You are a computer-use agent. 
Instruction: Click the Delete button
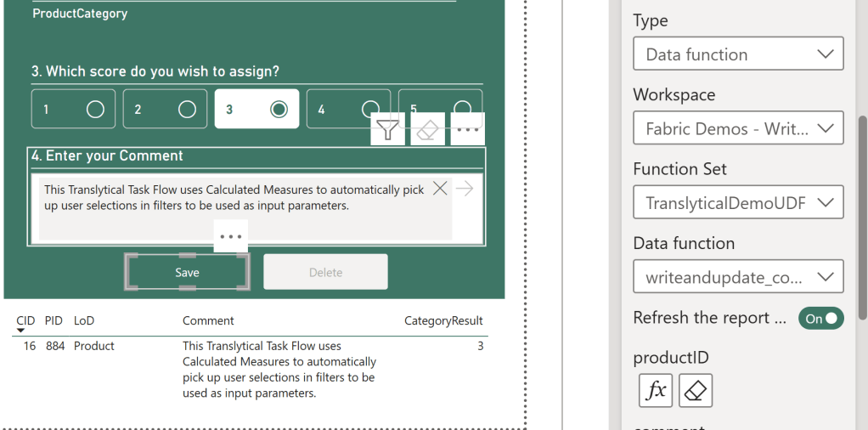[x=325, y=272]
